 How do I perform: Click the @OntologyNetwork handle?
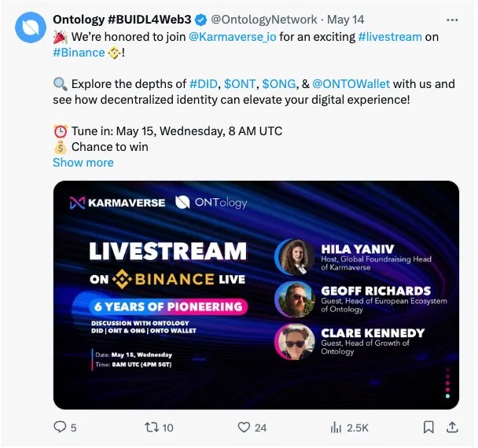point(264,20)
